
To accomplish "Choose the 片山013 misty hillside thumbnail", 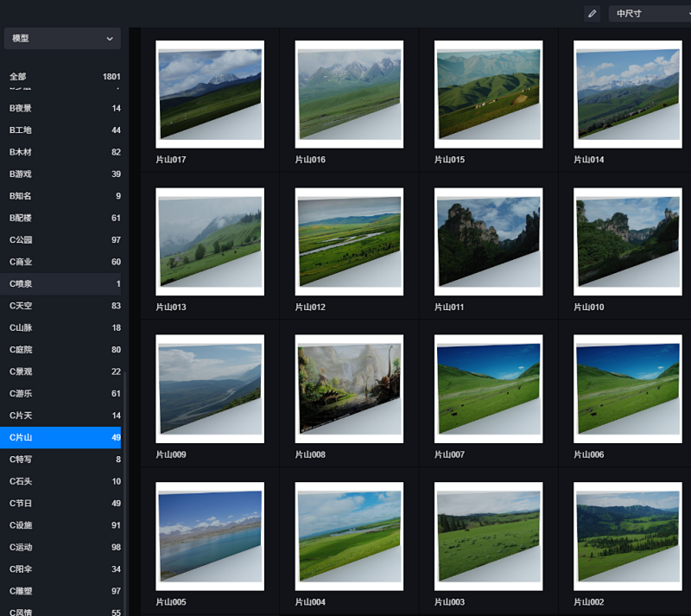I will (x=210, y=242).
